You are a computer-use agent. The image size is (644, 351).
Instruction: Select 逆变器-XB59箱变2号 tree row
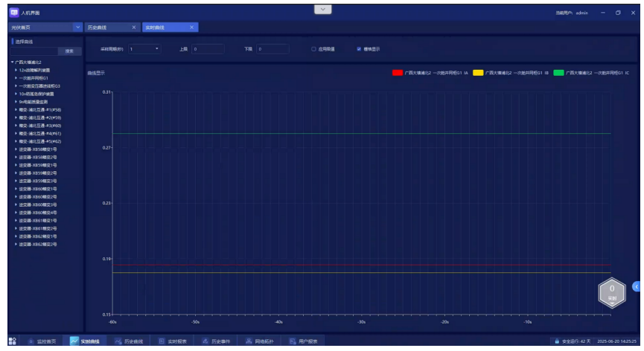(x=38, y=173)
